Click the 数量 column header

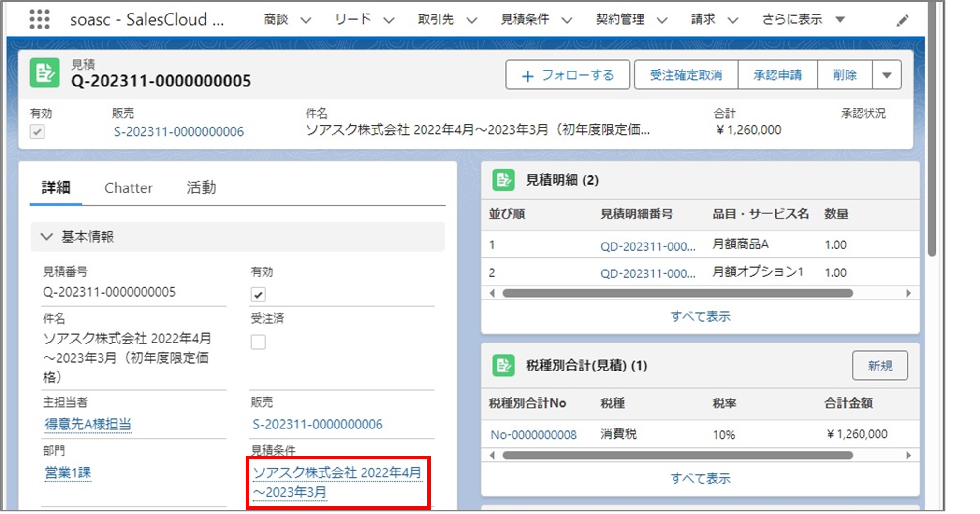click(x=836, y=214)
